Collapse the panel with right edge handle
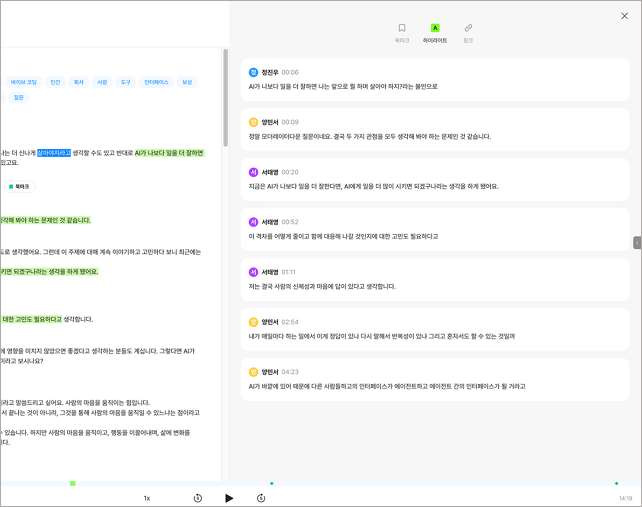This screenshot has height=507, width=642. click(637, 242)
